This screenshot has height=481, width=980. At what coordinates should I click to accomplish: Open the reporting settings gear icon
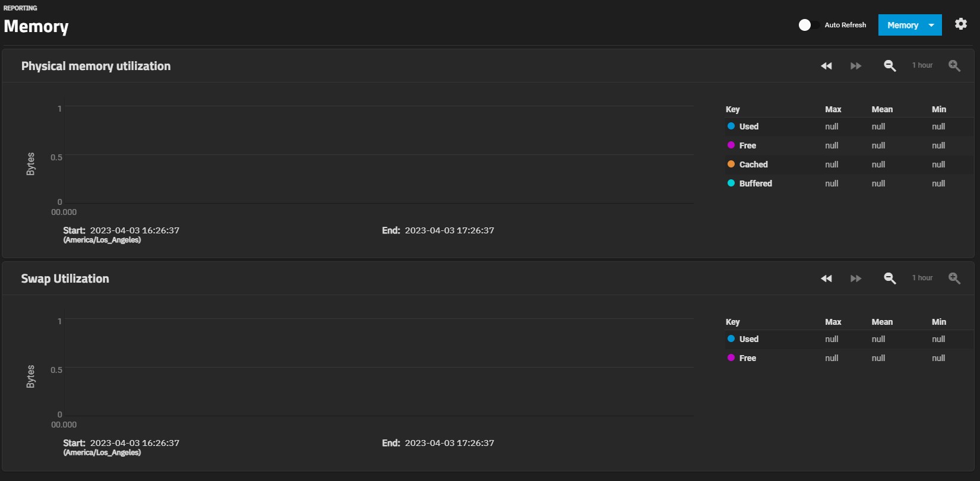[961, 24]
